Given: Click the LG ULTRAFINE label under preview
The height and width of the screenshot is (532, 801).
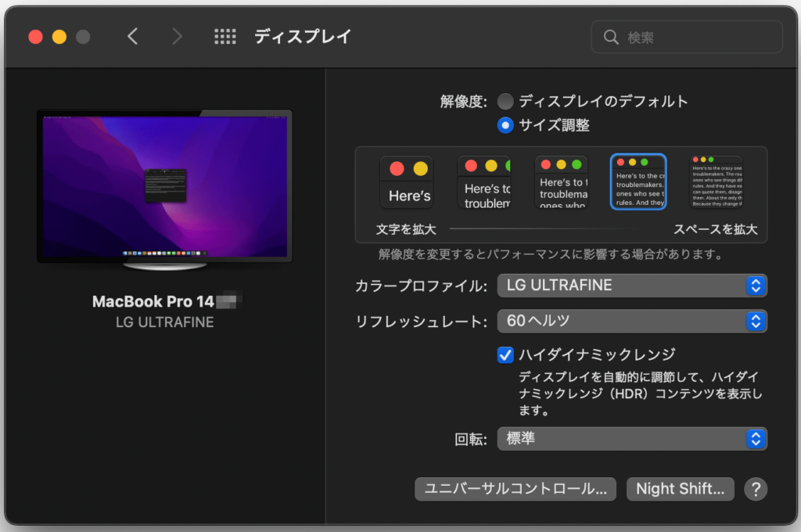Looking at the screenshot, I should click(164, 322).
